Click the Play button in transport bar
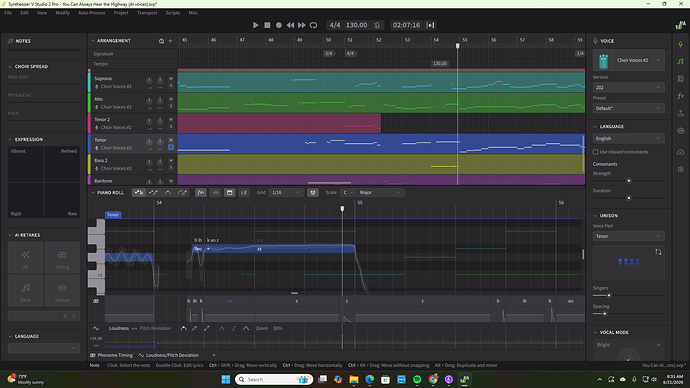Viewport: 690px width, 388px height. tap(256, 25)
